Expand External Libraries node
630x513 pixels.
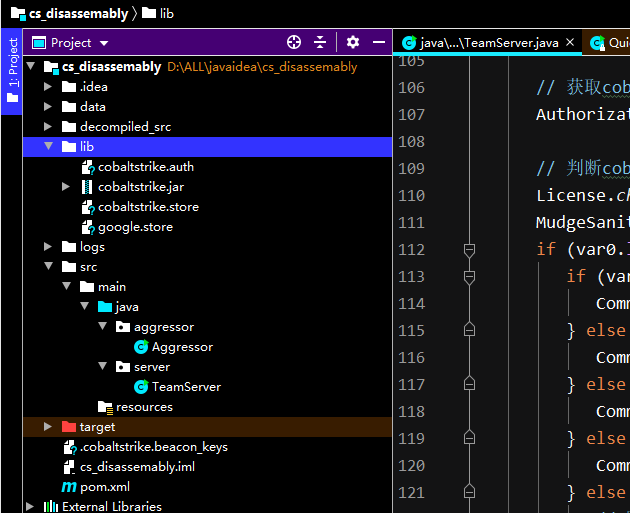[30, 506]
